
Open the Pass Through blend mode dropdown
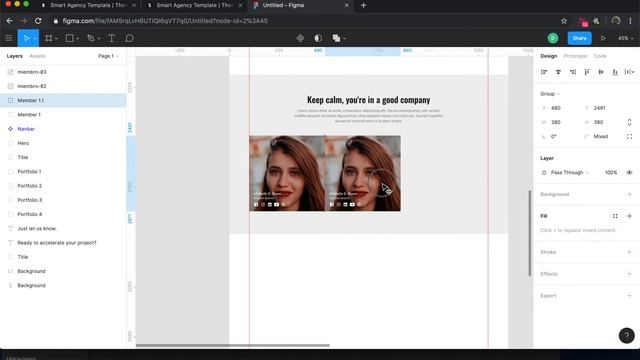click(570, 172)
